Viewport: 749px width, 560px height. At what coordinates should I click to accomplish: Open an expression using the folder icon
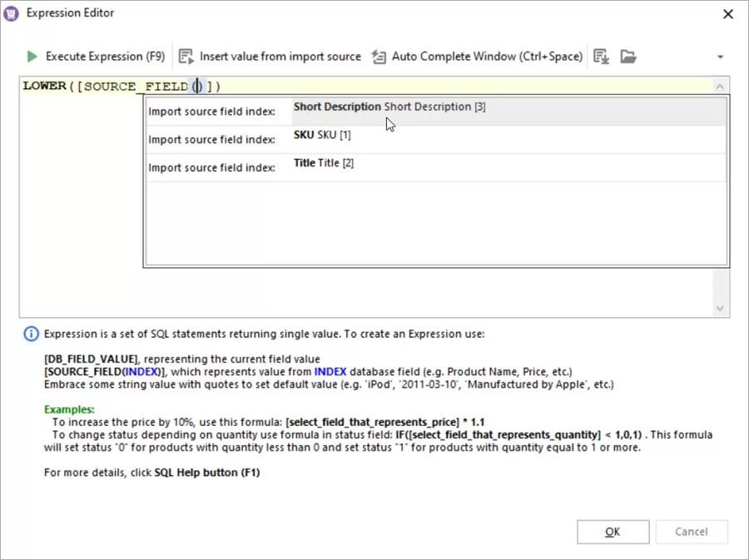628,56
